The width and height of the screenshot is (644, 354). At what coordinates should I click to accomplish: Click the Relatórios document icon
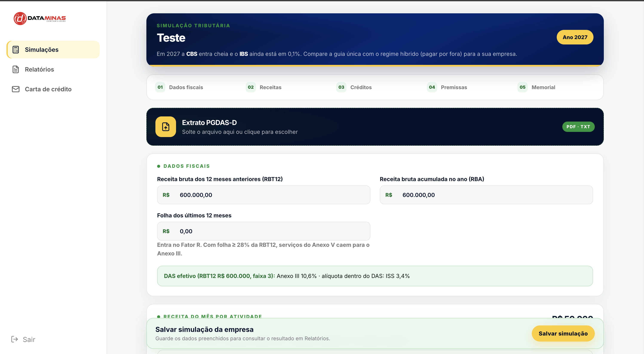(16, 69)
